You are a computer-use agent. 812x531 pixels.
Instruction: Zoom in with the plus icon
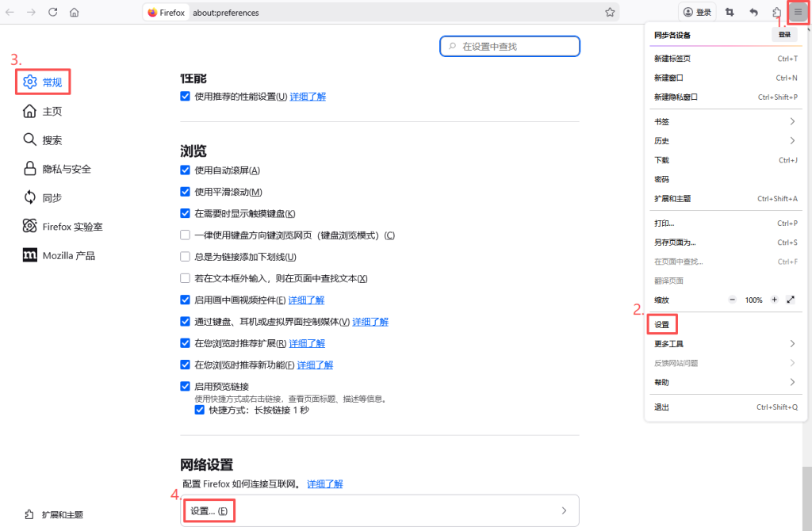tap(774, 300)
